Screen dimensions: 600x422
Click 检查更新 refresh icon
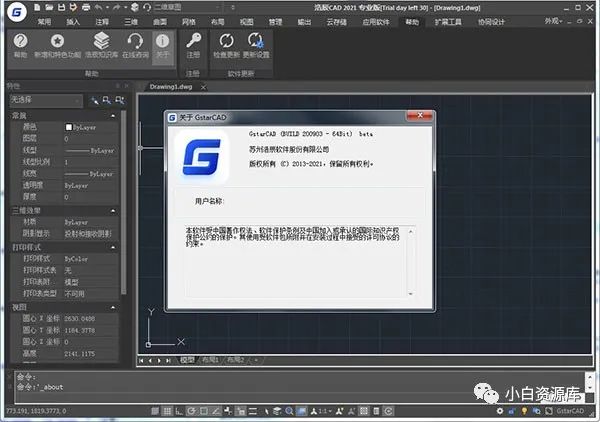[x=227, y=40]
